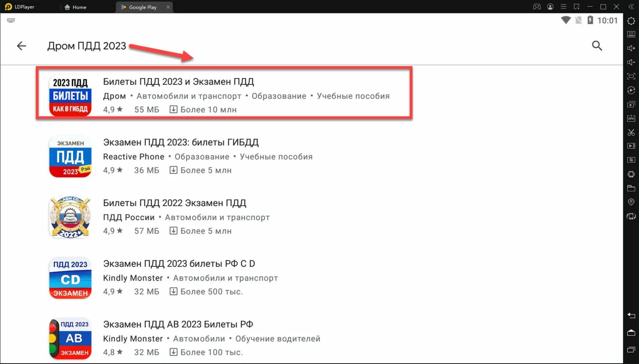The image size is (639, 364).
Task: Open the virtual GPS location pin icon
Action: click(x=631, y=202)
